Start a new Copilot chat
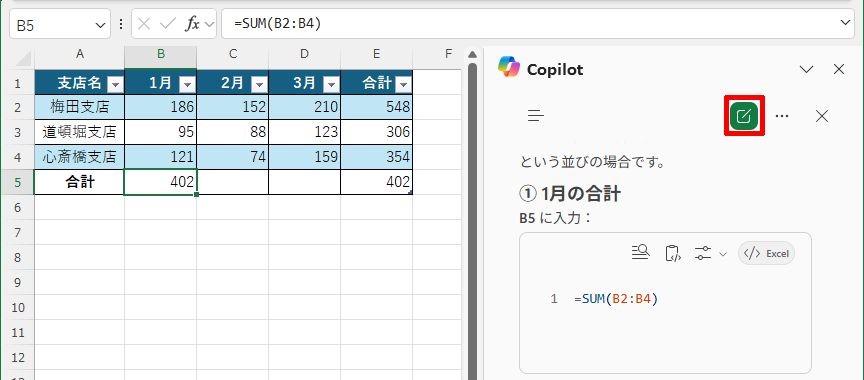864x380 pixels. pos(744,116)
